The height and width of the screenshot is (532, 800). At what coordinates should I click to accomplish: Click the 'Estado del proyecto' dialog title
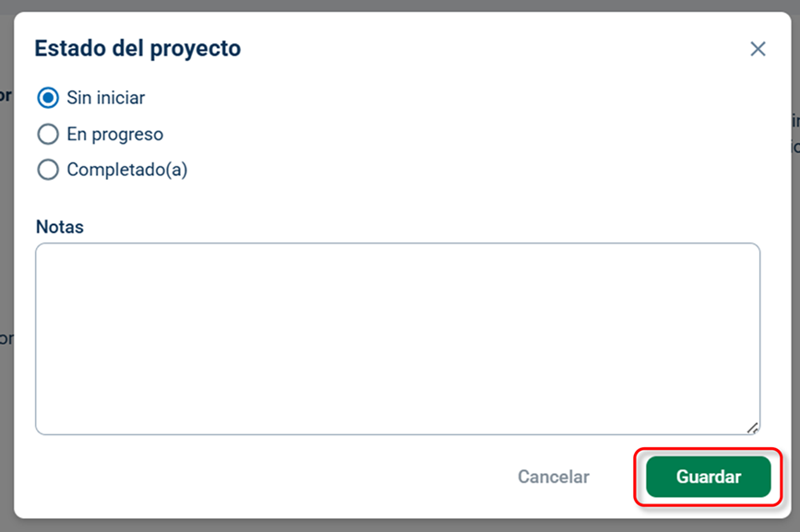[x=137, y=49]
